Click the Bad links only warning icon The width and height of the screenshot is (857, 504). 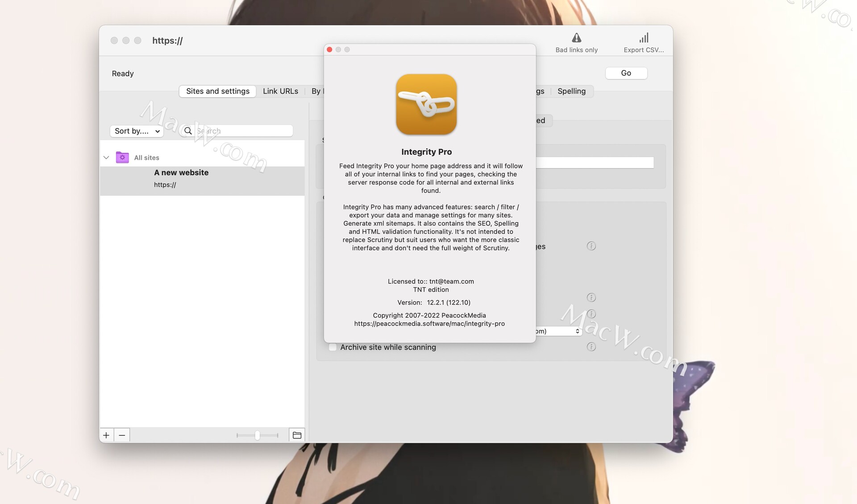[576, 38]
